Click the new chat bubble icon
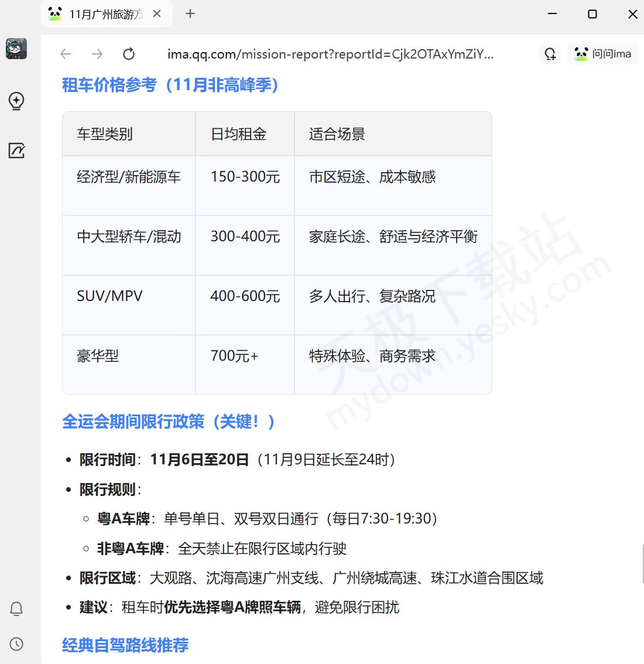Viewport: 644px width, 664px height. click(550, 54)
